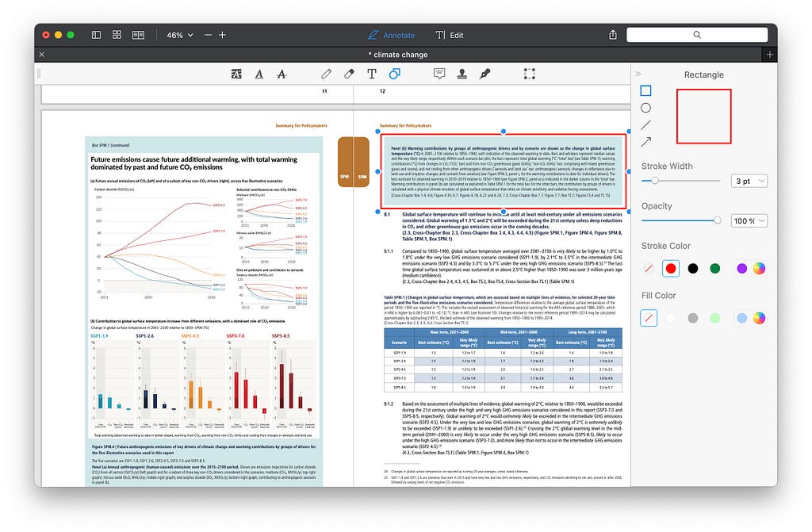Select light blue fill color swatch
The image size is (812, 532).
(x=742, y=318)
